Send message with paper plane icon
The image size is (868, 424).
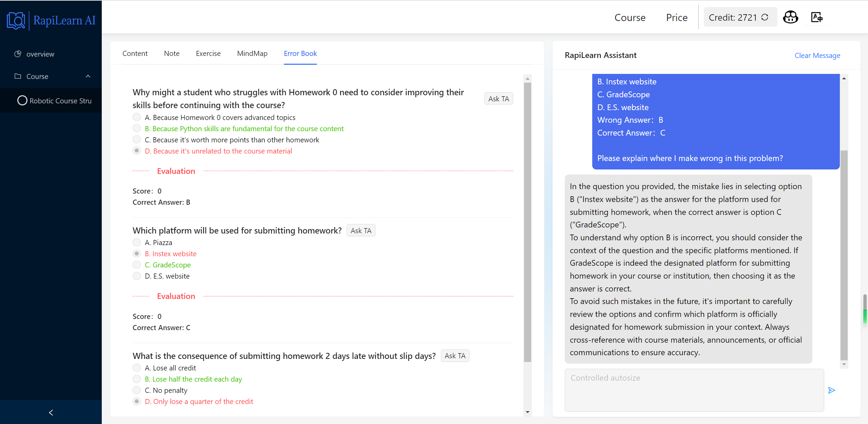point(831,390)
